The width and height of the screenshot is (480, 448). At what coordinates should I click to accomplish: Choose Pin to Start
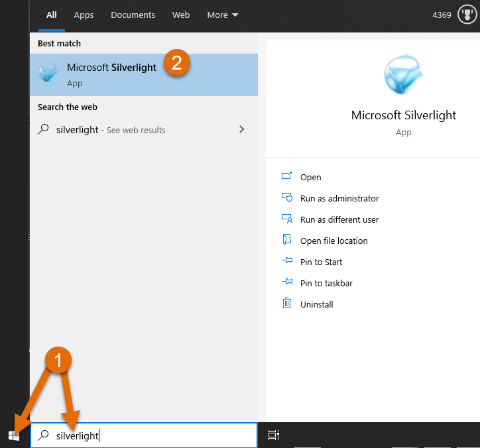tap(321, 262)
